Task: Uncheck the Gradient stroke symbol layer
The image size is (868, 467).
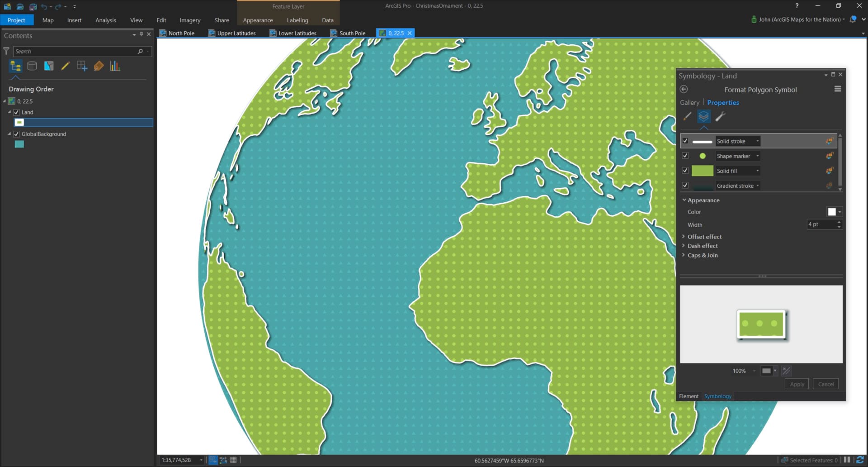Action: pos(685,186)
